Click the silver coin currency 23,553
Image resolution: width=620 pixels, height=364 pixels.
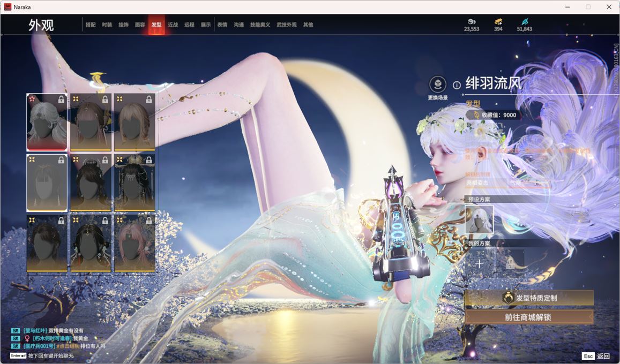click(x=472, y=25)
